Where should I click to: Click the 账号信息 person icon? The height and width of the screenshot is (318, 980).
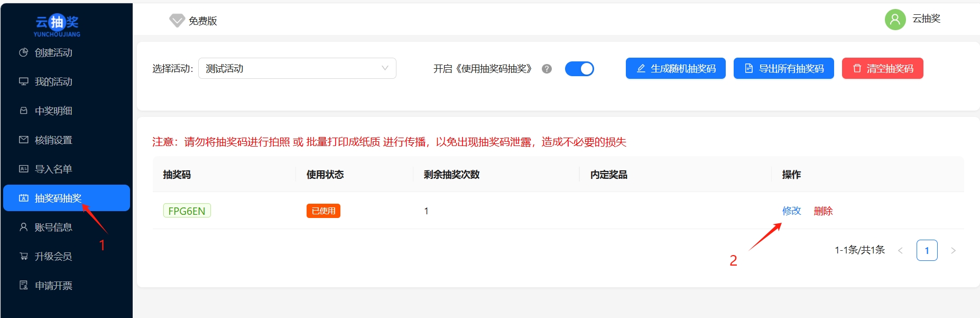(x=23, y=227)
